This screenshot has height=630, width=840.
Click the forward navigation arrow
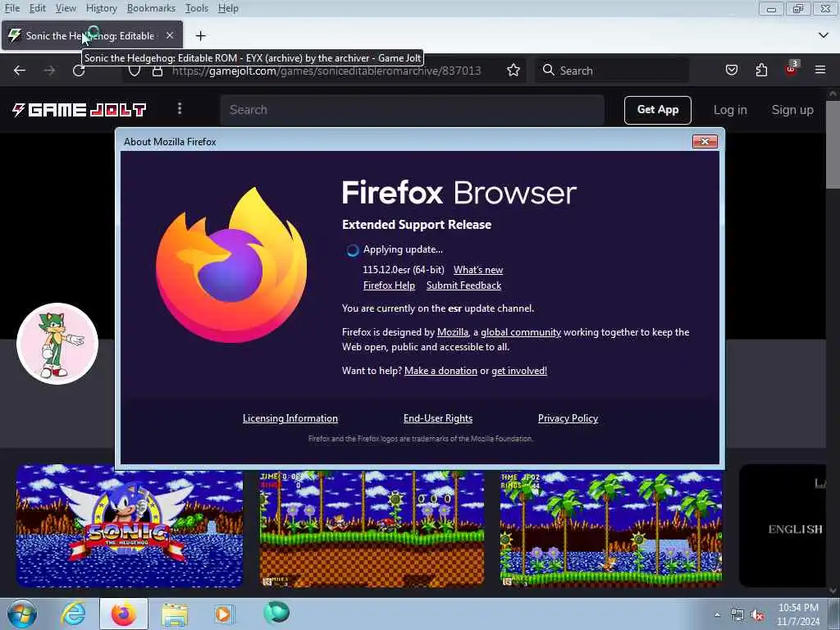click(x=49, y=71)
